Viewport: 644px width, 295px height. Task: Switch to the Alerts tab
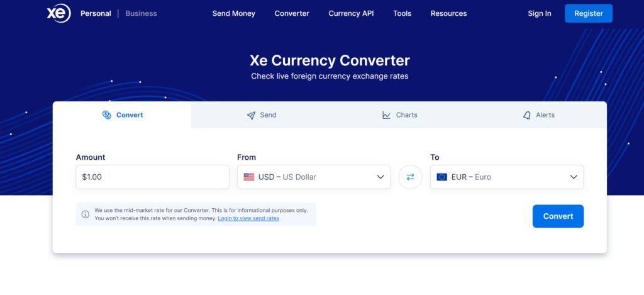click(x=538, y=115)
